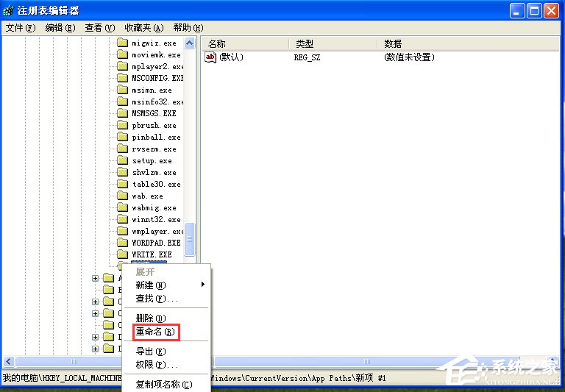Image resolution: width=565 pixels, height=392 pixels.
Task: Click the rvsezm.exe folder icon
Action: click(123, 149)
